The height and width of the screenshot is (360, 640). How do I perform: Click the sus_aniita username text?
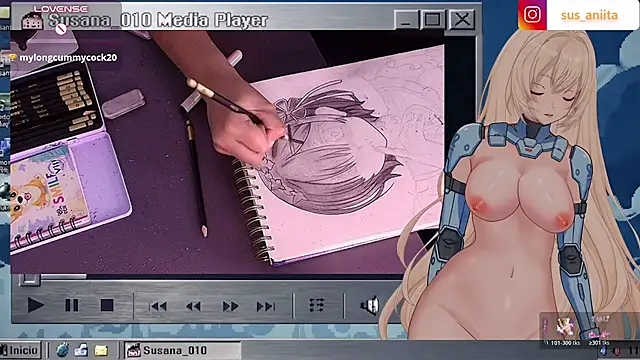pos(589,15)
